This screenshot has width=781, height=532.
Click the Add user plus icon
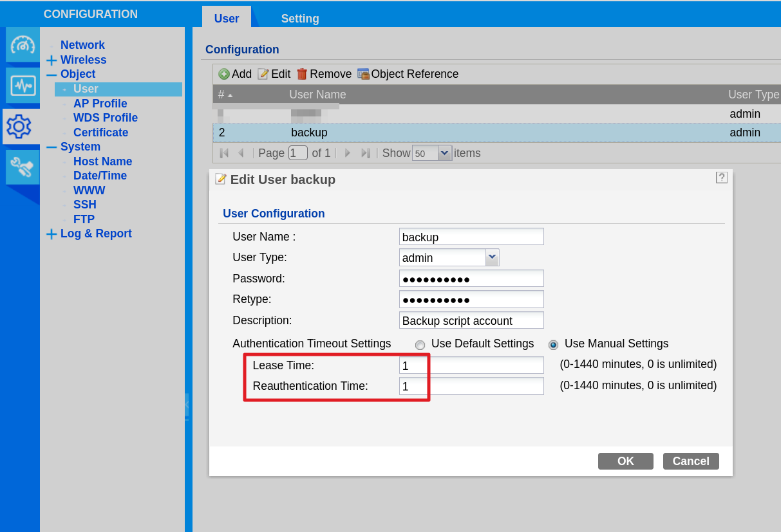point(224,74)
